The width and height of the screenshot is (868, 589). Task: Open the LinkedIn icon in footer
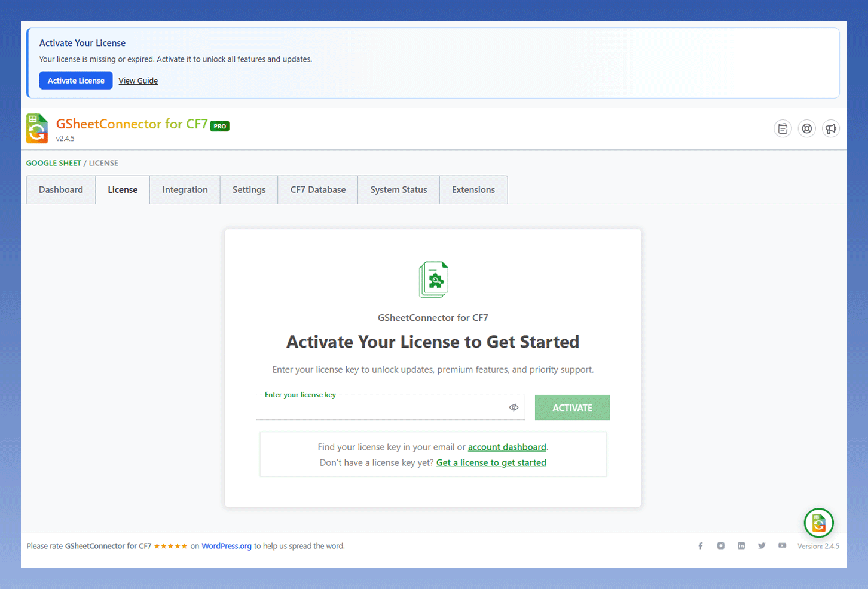[x=741, y=546]
